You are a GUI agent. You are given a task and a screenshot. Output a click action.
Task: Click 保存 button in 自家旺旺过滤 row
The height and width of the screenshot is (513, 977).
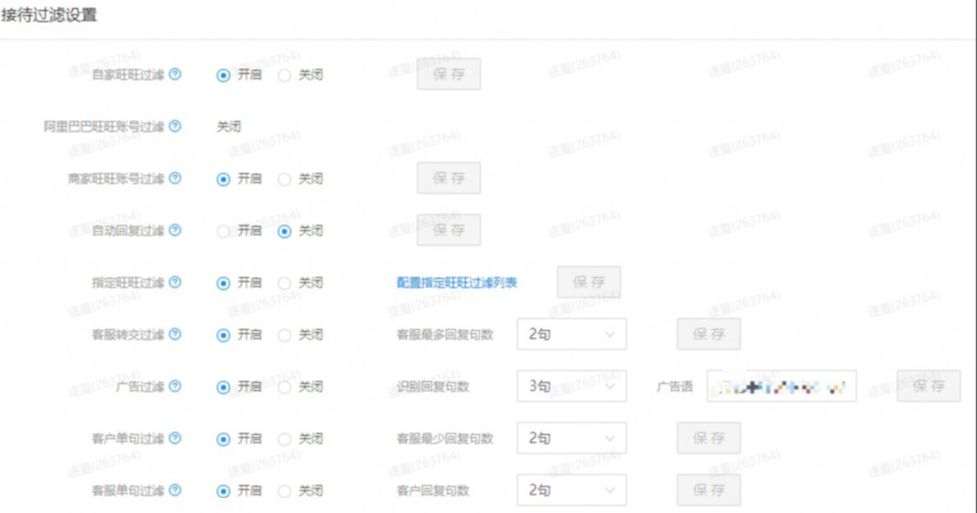(x=449, y=74)
